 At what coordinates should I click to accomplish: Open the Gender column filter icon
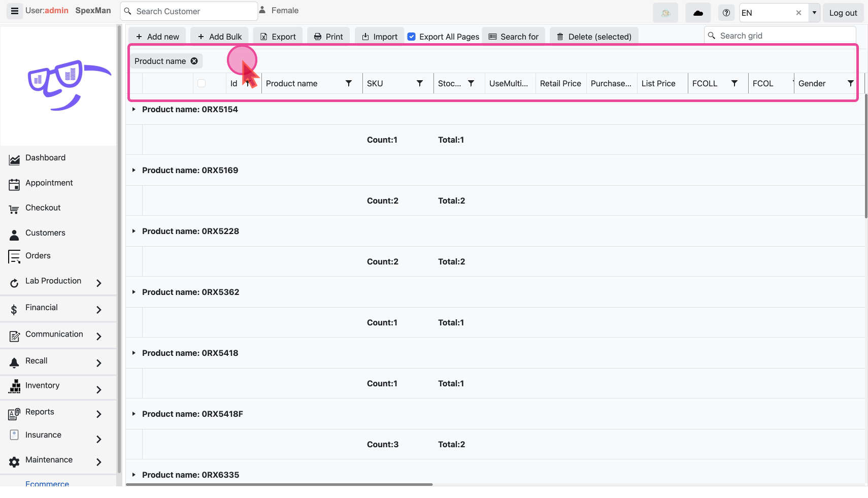click(x=851, y=83)
